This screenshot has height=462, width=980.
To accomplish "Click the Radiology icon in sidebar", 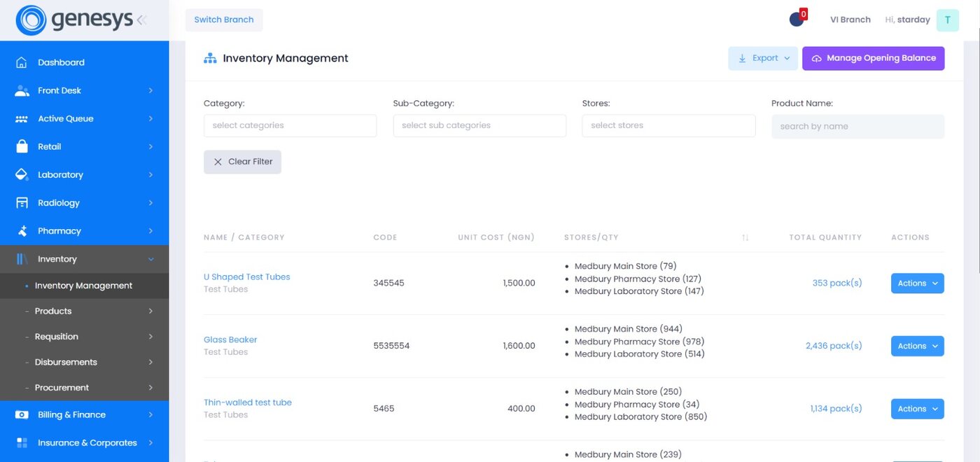I will pos(22,202).
